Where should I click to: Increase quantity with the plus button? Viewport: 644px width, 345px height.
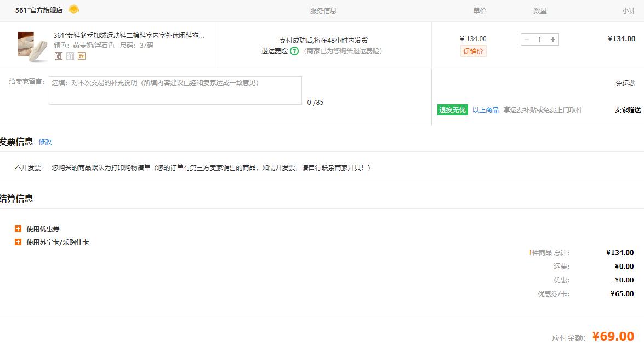[x=552, y=39]
